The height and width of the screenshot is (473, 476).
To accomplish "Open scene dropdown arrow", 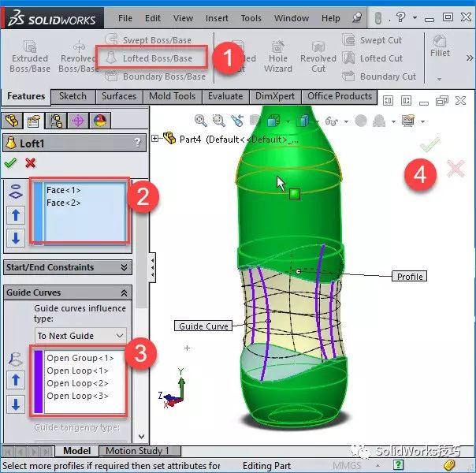I will 394,121.
